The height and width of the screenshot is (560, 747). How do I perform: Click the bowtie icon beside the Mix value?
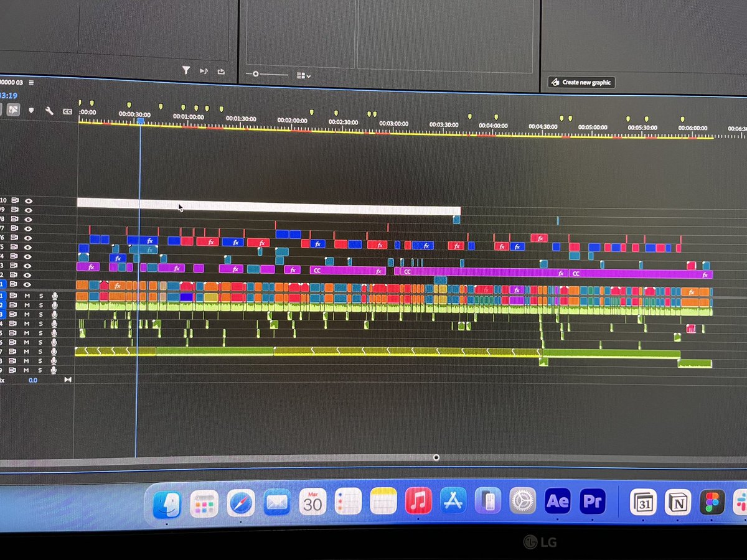point(68,380)
